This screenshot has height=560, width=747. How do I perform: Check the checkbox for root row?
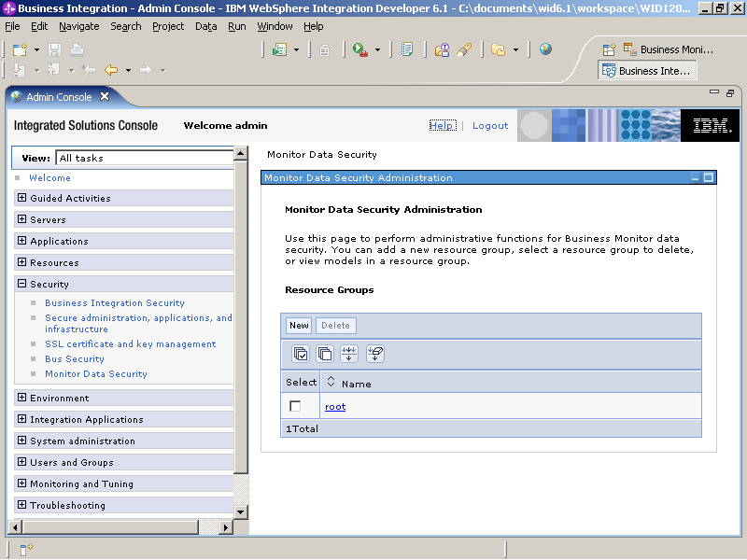click(295, 406)
